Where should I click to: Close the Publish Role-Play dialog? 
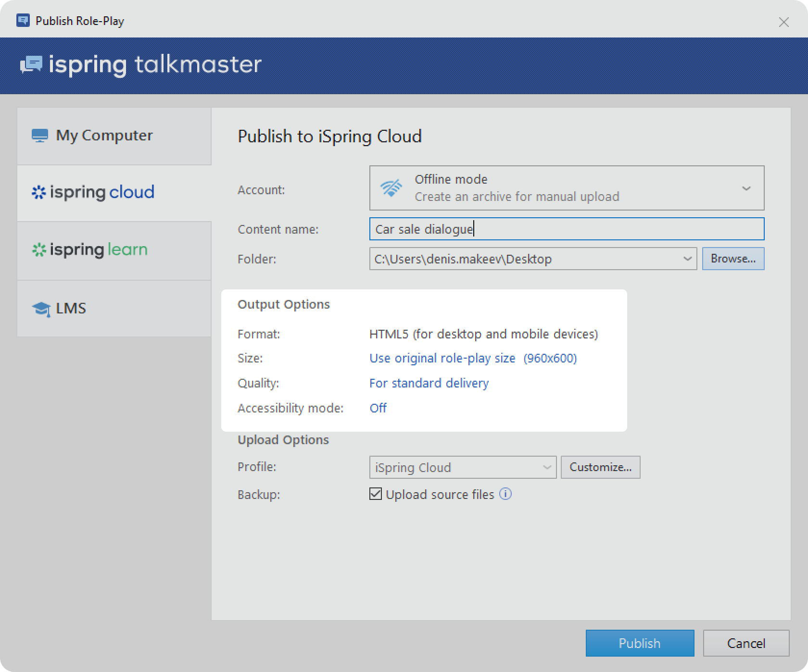click(784, 22)
